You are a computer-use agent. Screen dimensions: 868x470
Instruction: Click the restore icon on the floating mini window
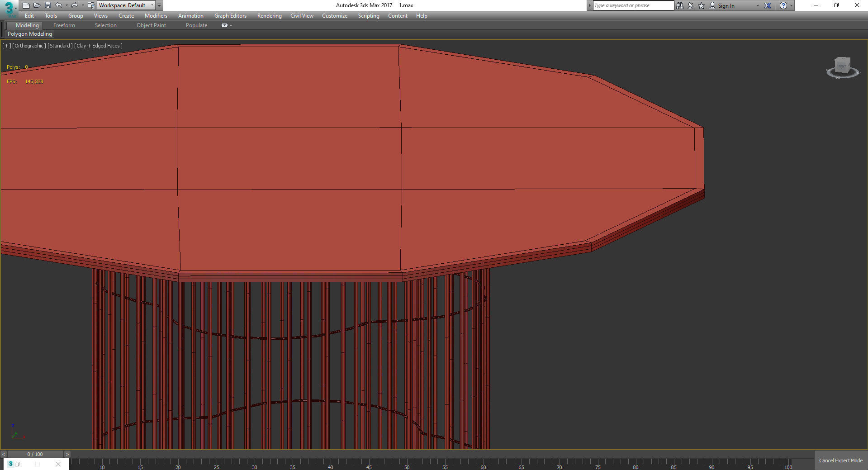(x=17, y=464)
